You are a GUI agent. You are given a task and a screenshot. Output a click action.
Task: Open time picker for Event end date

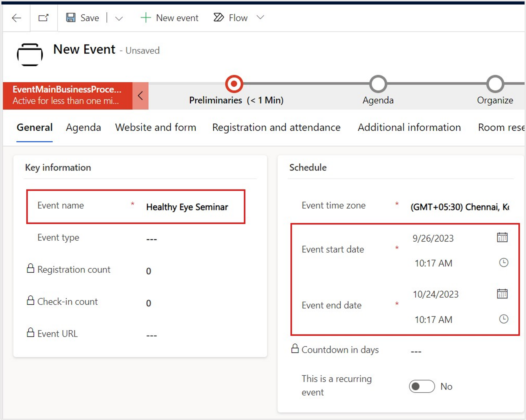503,319
